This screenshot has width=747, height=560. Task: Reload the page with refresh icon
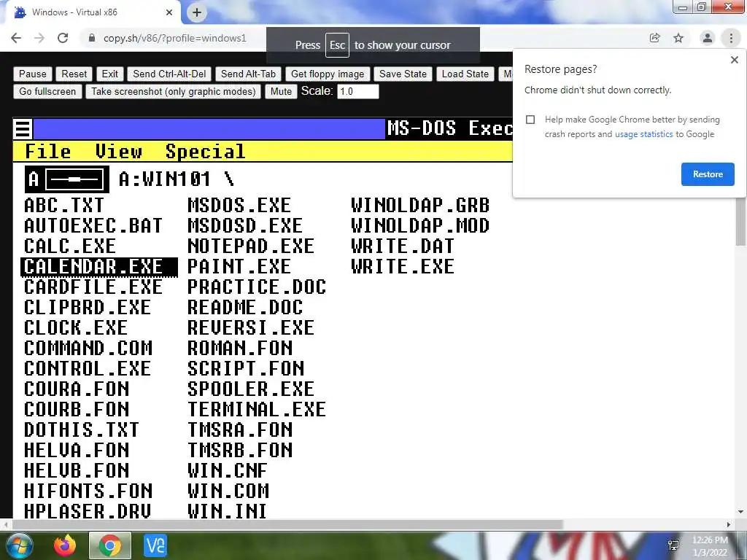pyautogui.click(x=63, y=38)
